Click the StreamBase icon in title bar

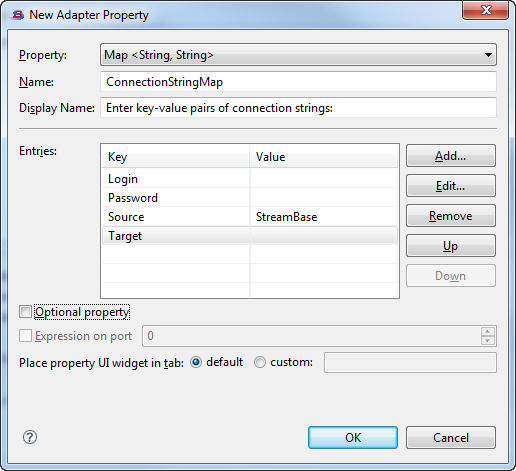[18, 15]
